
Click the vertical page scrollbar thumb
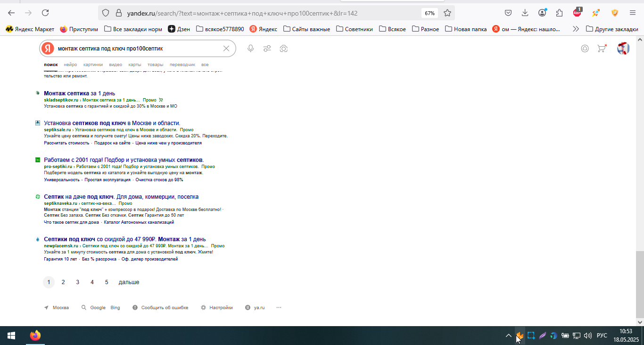pyautogui.click(x=639, y=285)
